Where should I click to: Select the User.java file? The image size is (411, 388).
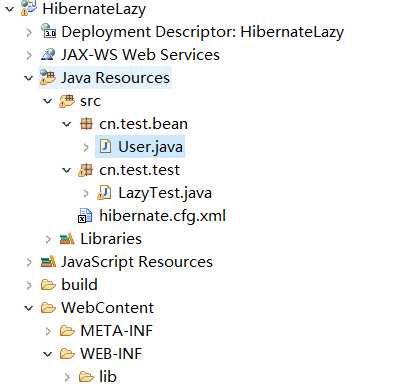coord(150,147)
